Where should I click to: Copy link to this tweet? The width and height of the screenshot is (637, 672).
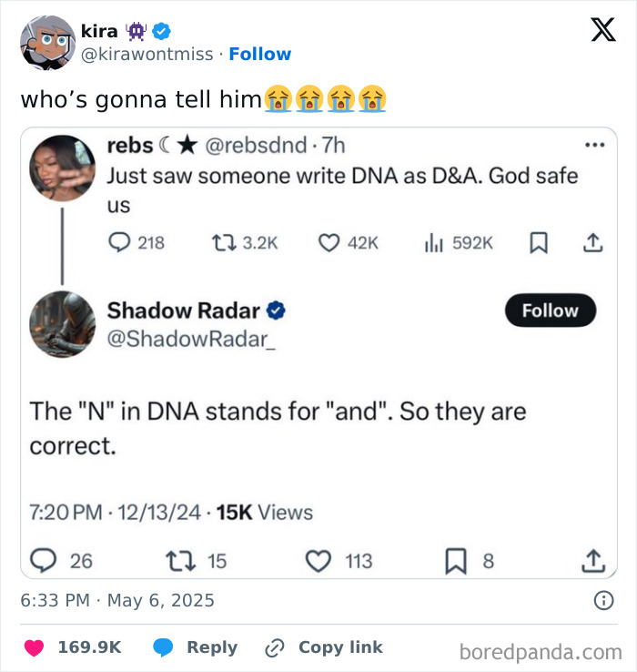(x=324, y=647)
